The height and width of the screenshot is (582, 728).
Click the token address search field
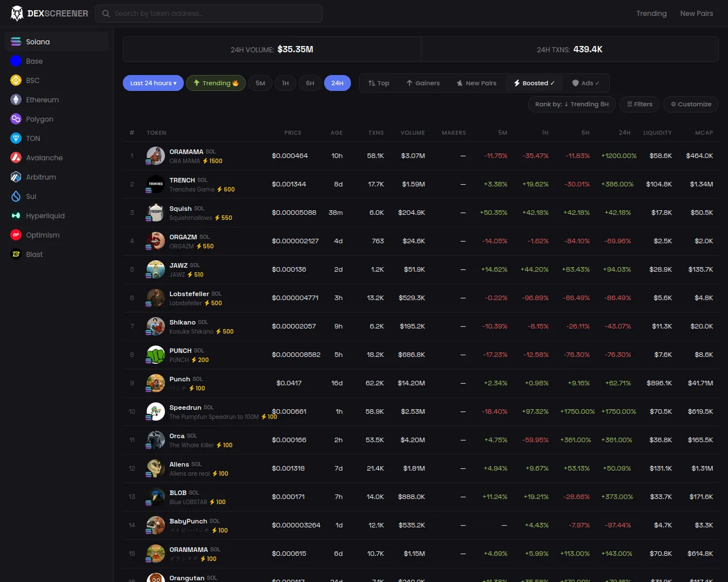[209, 14]
